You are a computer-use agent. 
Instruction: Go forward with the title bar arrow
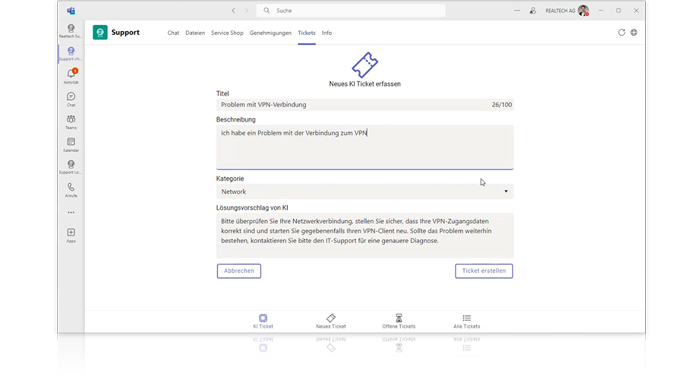[246, 10]
